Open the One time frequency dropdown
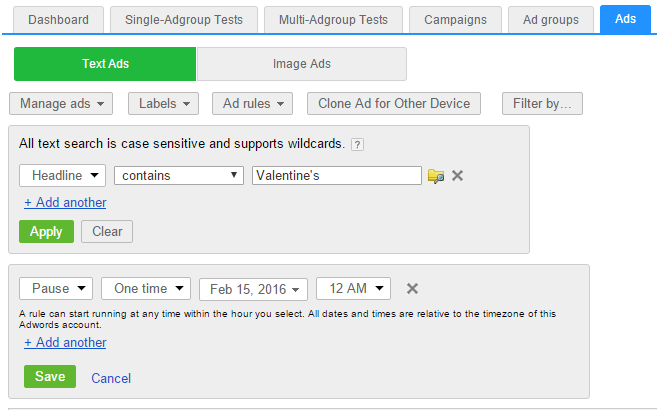 pos(146,288)
